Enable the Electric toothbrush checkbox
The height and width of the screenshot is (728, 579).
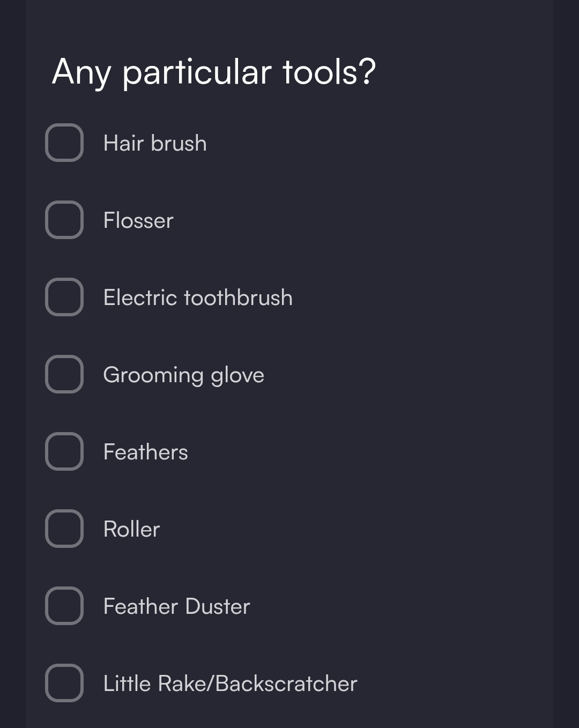[x=64, y=297]
